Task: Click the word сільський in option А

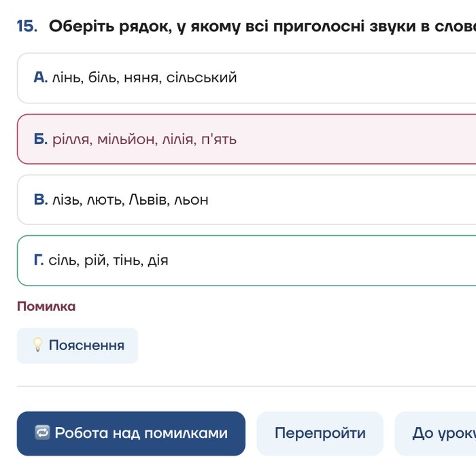Action: pos(201,78)
